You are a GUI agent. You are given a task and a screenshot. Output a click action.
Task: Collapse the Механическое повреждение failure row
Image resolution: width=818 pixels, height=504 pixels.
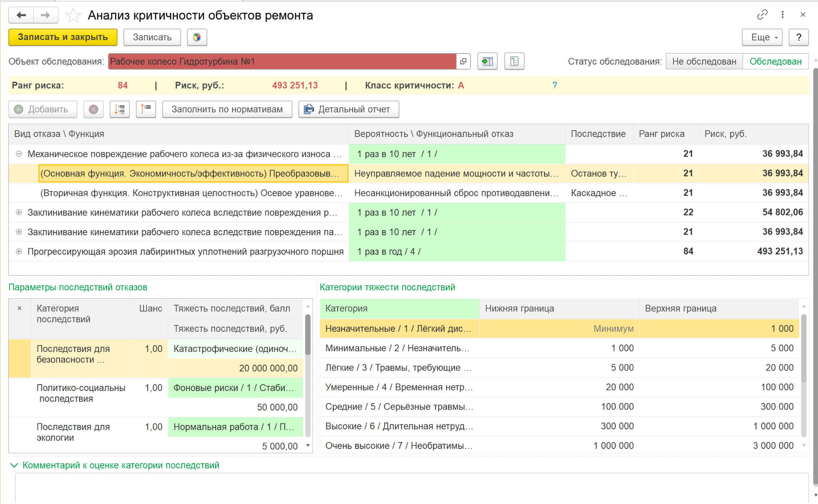[19, 154]
